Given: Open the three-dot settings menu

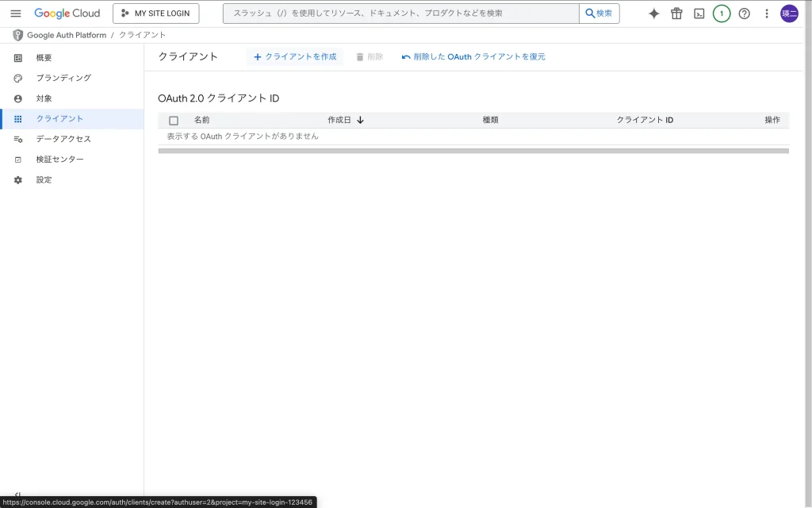Looking at the screenshot, I should [x=766, y=13].
